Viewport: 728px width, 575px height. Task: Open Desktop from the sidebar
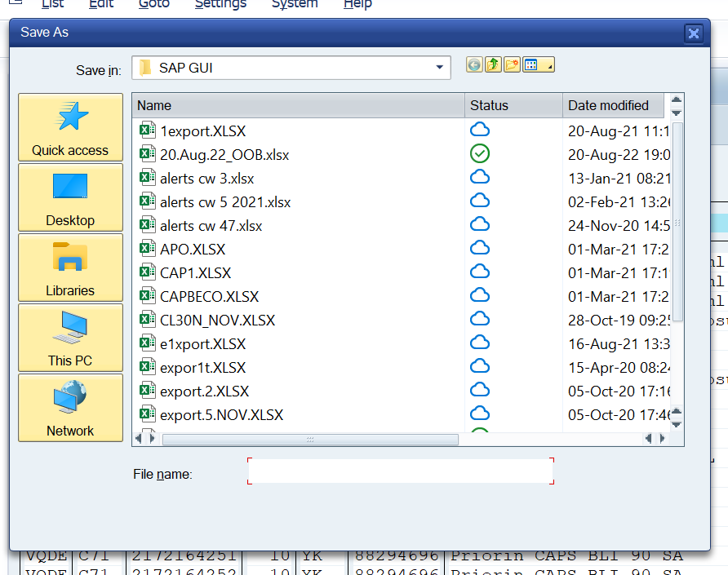pyautogui.click(x=70, y=197)
